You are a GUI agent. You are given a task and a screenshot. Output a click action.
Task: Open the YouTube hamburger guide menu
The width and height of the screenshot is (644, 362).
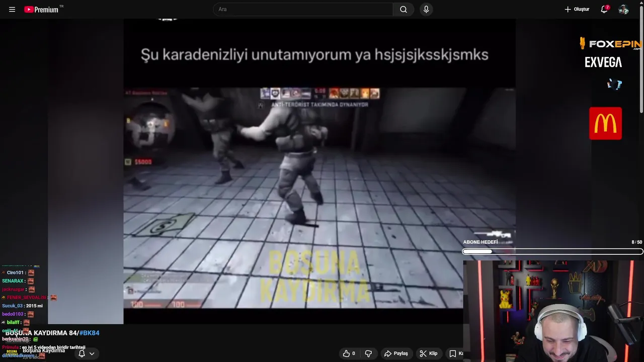[12, 10]
